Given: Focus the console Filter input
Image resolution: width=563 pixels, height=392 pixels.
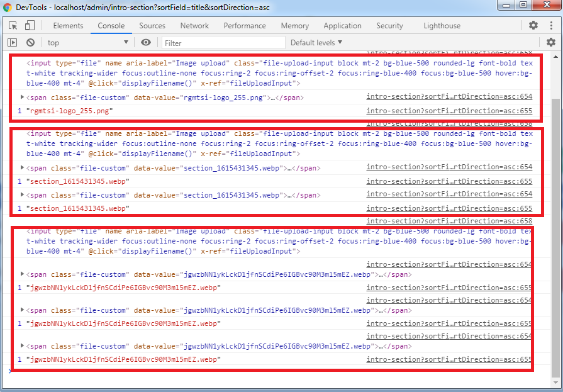Looking at the screenshot, I should [223, 43].
